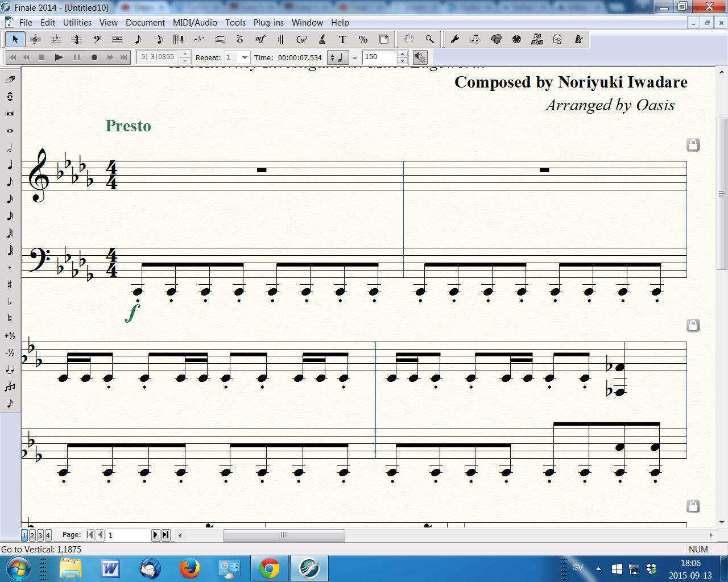Choose quarter note duration in palette
This screenshot has width=728, height=582.
pyautogui.click(x=10, y=165)
